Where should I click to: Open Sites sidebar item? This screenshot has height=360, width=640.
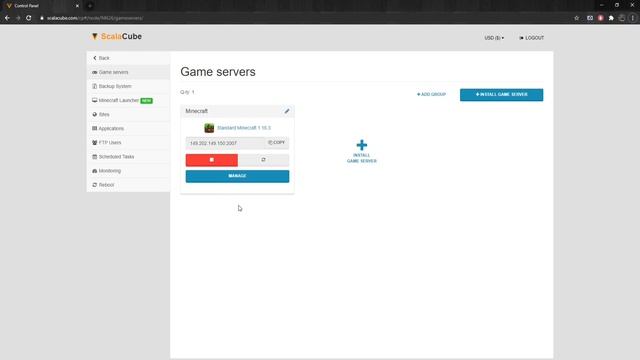128,114
